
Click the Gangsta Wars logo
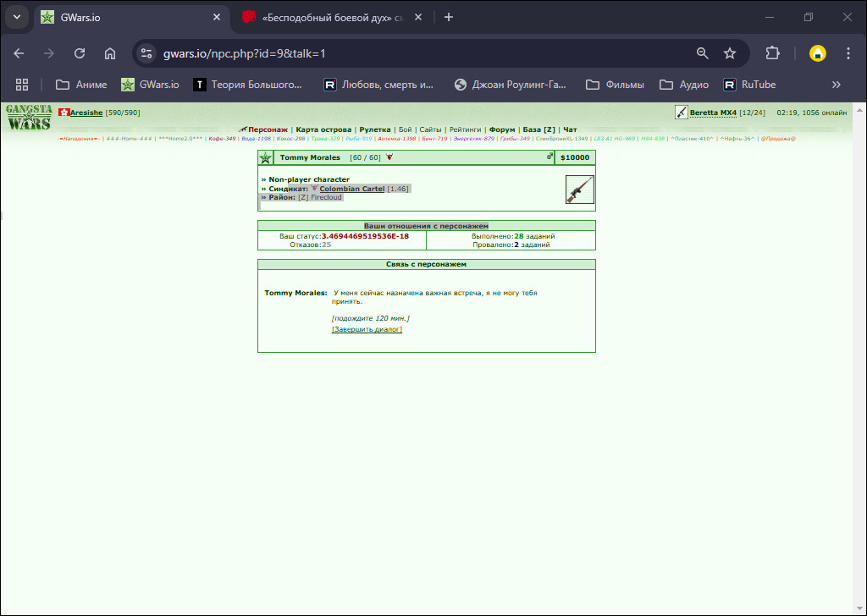tap(30, 117)
